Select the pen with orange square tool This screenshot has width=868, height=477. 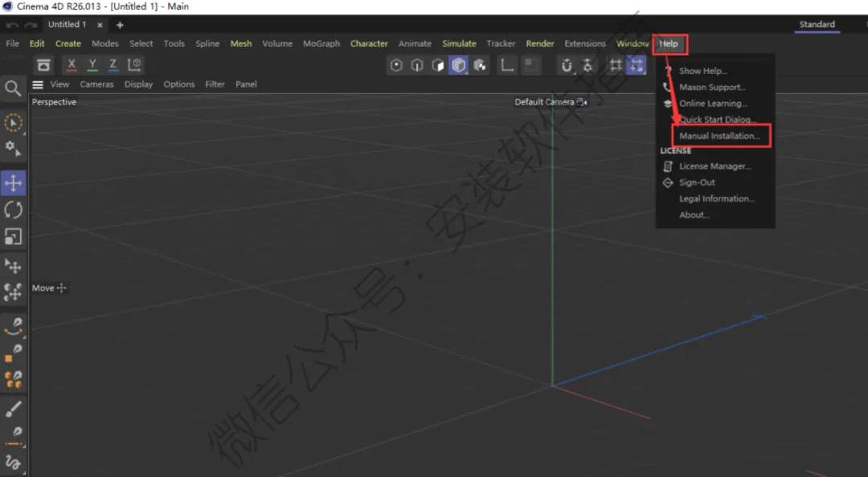[x=13, y=353]
